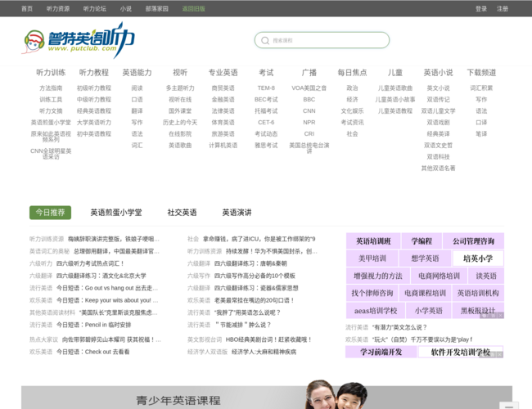Click 商贸英语 link
532x409 pixels.
click(223, 88)
